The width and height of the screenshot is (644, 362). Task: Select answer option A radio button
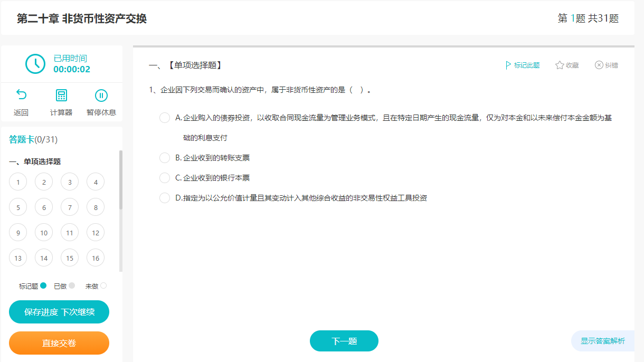coord(164,118)
